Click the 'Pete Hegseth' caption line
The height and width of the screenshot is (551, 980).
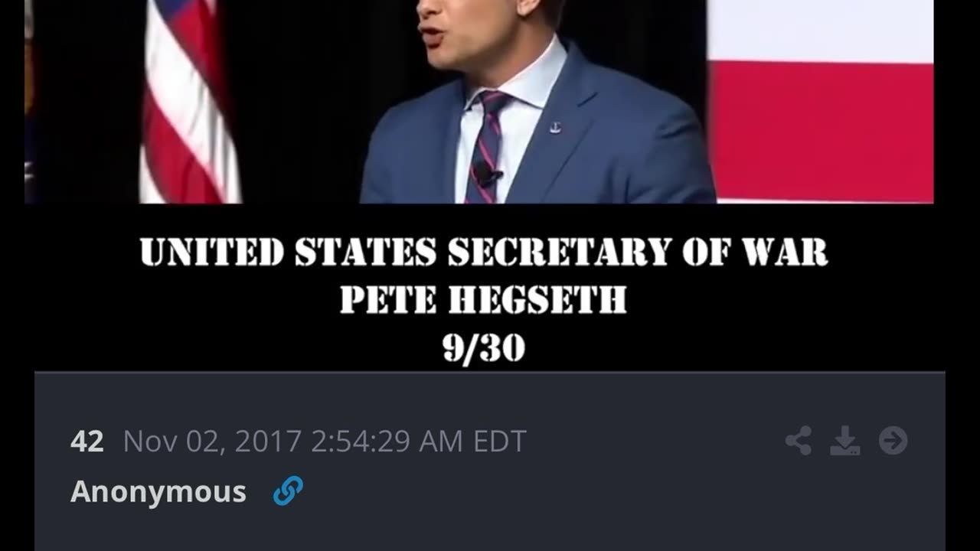click(x=484, y=301)
